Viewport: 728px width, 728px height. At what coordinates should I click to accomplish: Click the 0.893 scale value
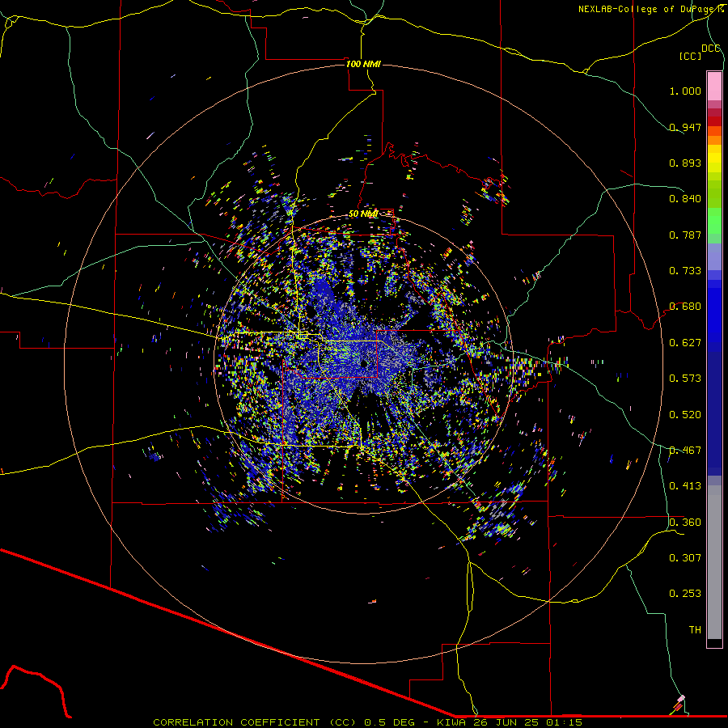click(x=685, y=163)
